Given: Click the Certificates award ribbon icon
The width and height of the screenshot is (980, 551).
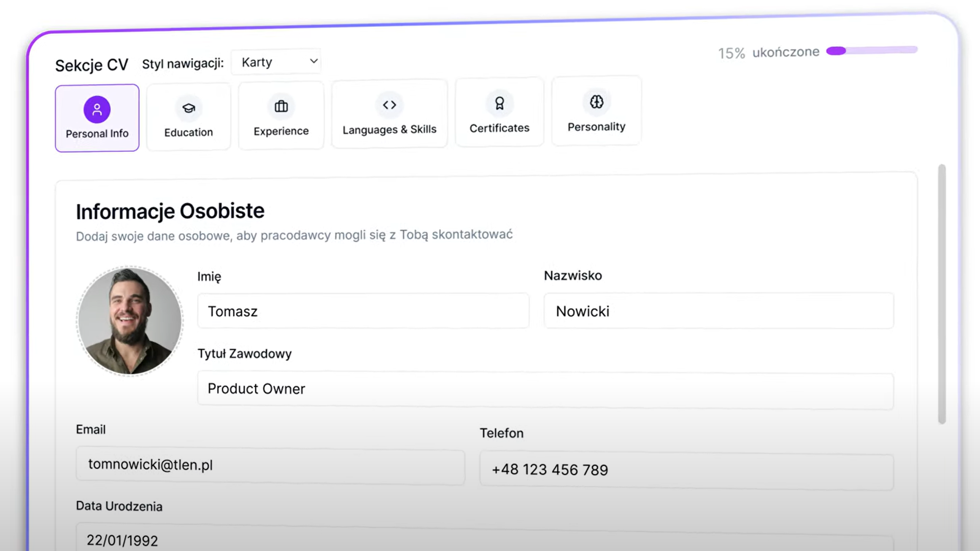Looking at the screenshot, I should (x=499, y=103).
